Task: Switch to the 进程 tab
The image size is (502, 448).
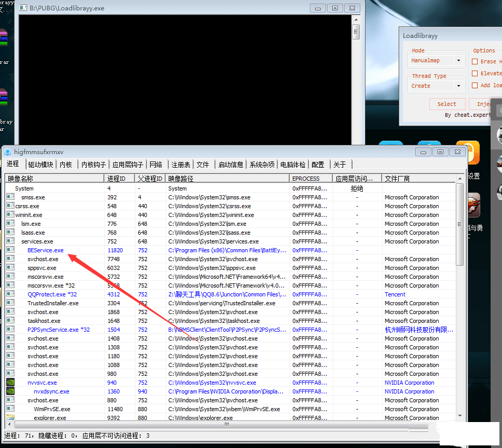Action: [13, 164]
